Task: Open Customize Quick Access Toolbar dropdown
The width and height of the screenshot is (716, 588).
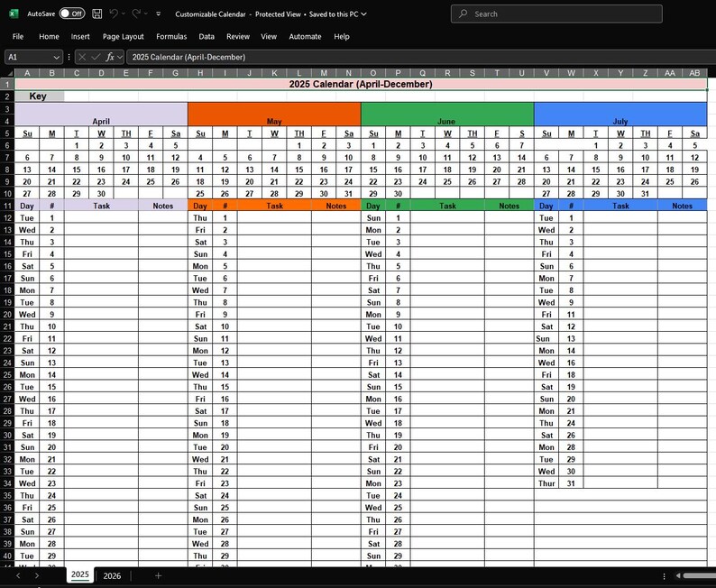Action: click(159, 14)
